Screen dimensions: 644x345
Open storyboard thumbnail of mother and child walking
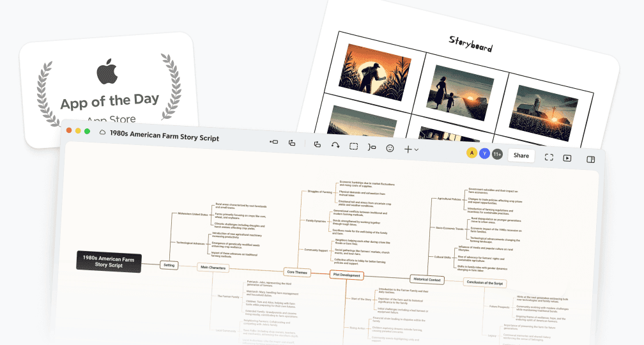(x=459, y=93)
